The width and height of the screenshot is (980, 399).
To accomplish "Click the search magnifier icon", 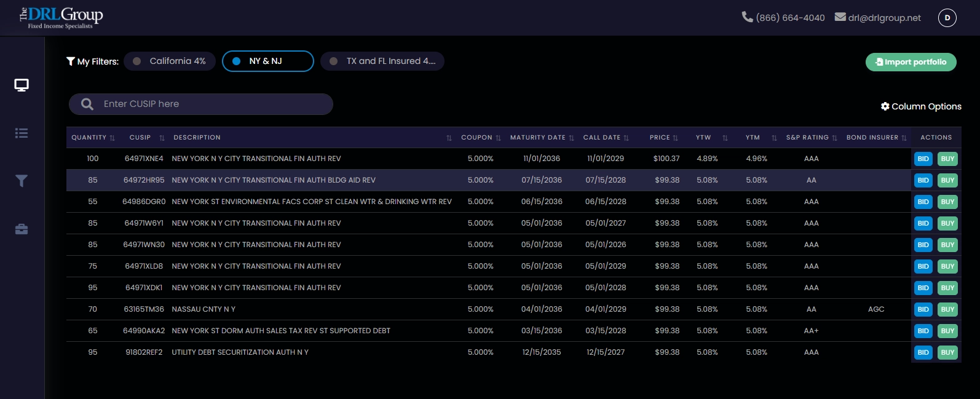I will click(87, 105).
